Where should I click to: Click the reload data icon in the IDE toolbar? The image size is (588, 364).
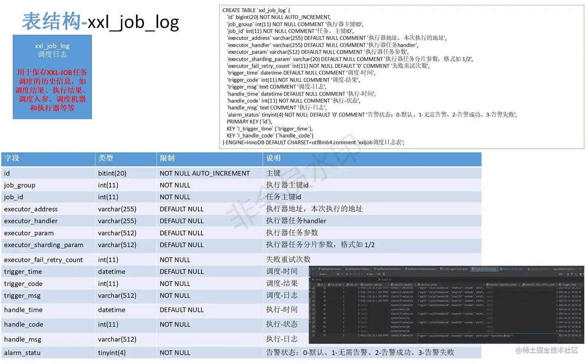338,274
